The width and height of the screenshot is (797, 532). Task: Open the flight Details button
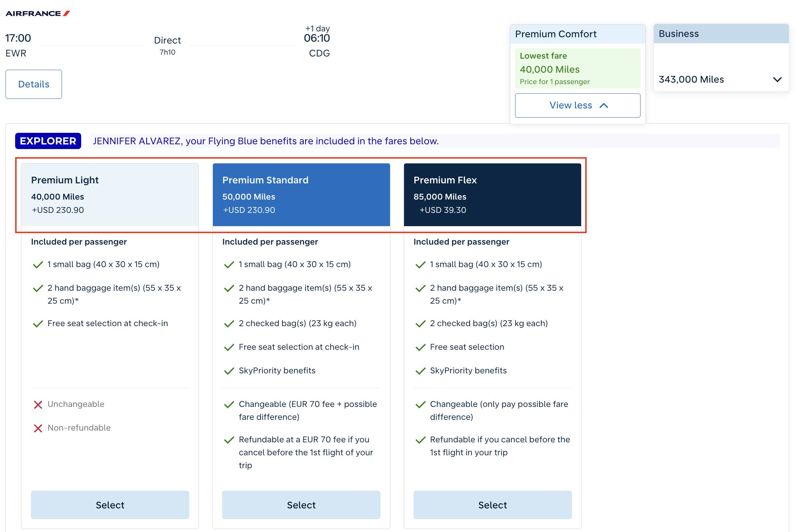tap(34, 84)
